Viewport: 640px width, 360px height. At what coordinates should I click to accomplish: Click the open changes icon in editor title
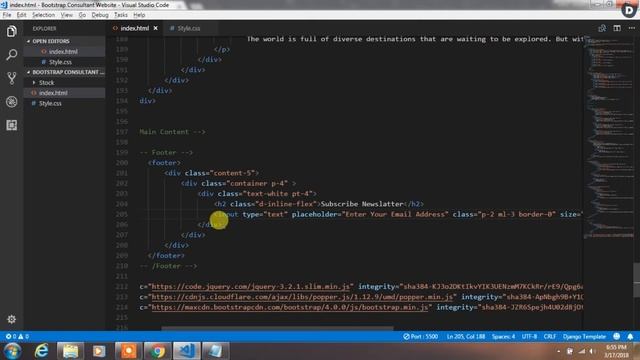click(602, 28)
